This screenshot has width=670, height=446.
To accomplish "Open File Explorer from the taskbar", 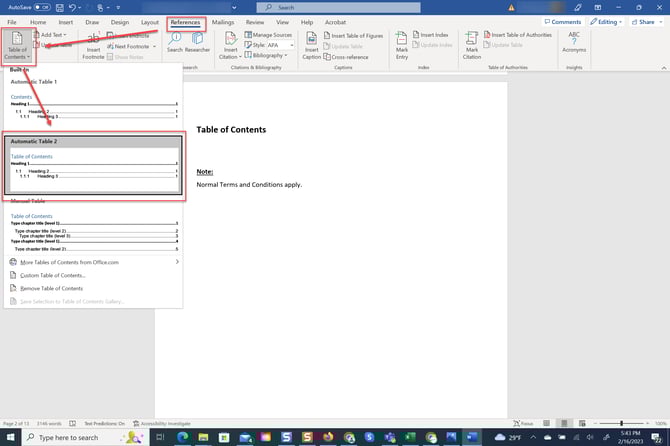I will [x=203, y=437].
